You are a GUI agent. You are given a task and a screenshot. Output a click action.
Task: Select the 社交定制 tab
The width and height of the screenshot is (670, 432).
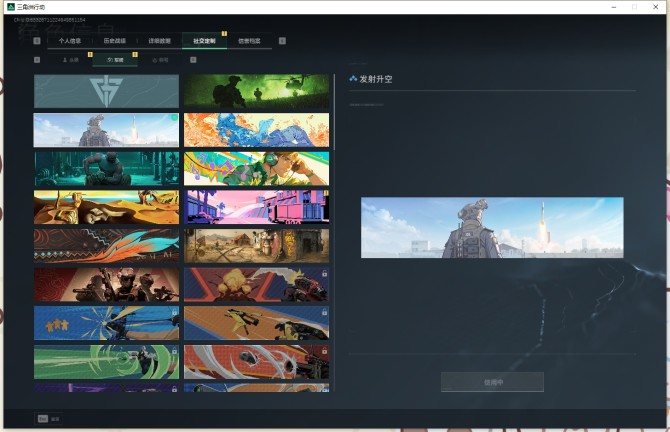tap(204, 41)
